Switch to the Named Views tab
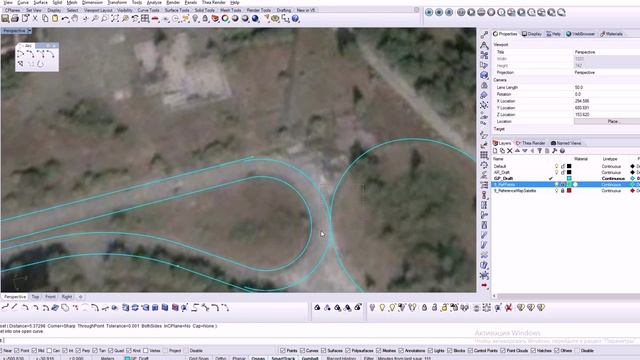Viewport: 640px width, 360px height. pos(566,143)
